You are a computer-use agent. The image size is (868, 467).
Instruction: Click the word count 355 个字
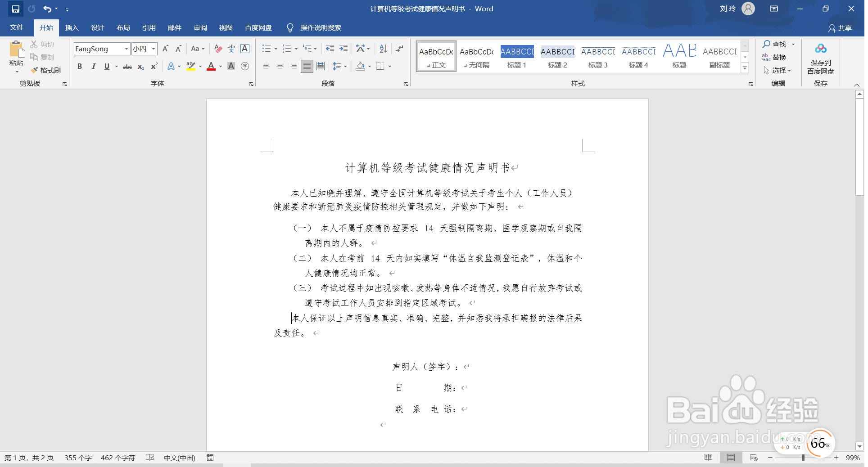(78, 458)
